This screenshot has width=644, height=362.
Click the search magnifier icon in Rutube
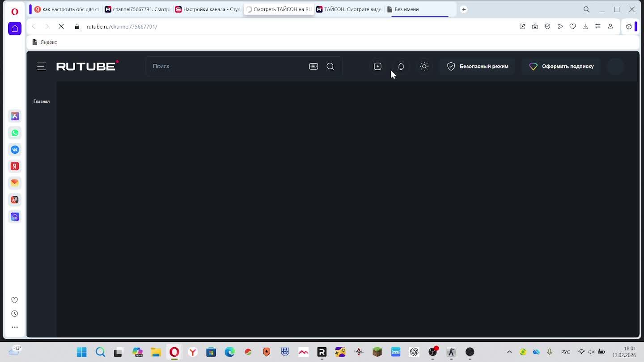point(330,66)
